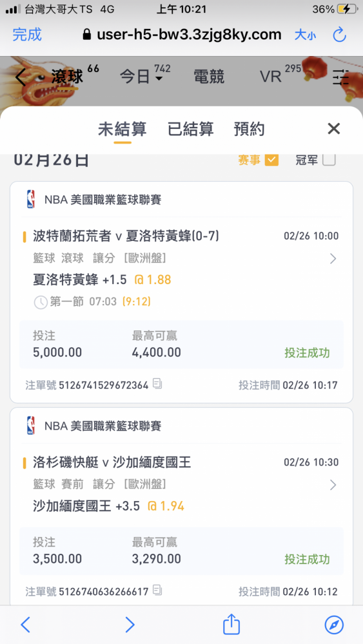Open in Safari via compass icon
Screen dimensions: 363x644
coord(334,625)
